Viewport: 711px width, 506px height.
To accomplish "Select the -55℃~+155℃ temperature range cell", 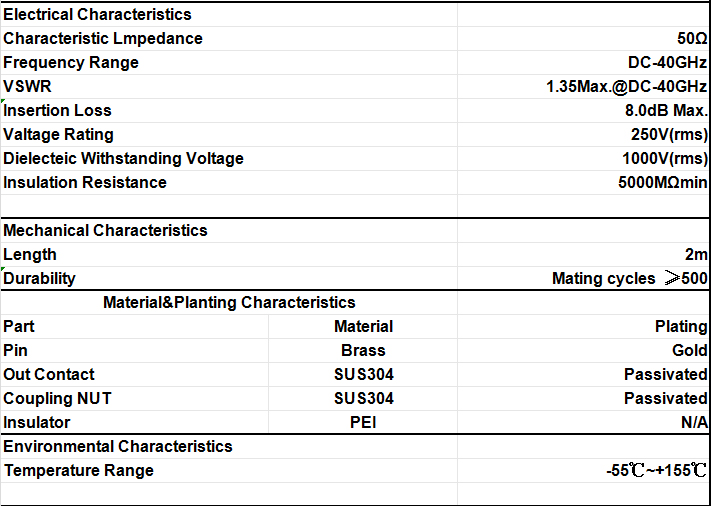I will pyautogui.click(x=583, y=471).
